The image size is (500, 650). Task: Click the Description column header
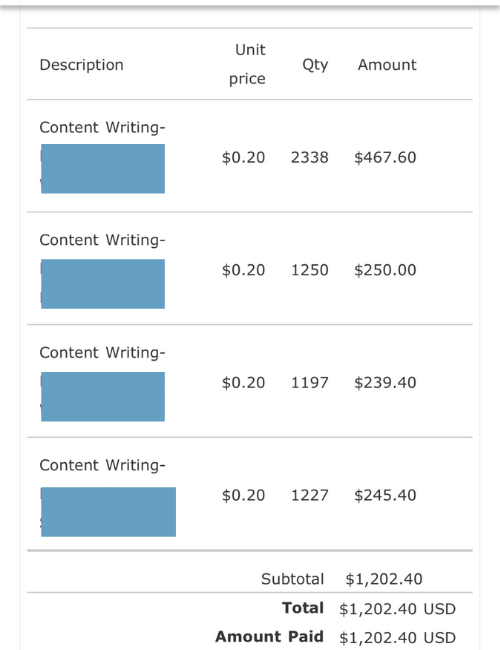(81, 65)
